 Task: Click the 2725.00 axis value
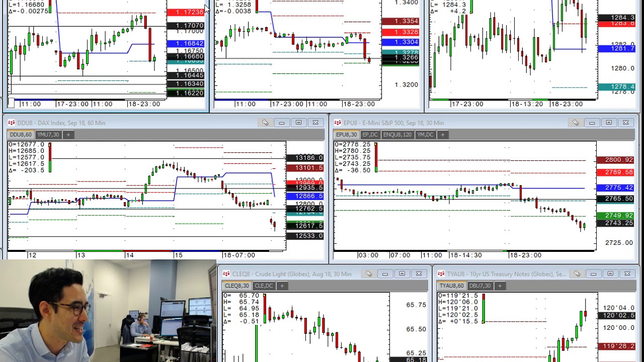619,243
